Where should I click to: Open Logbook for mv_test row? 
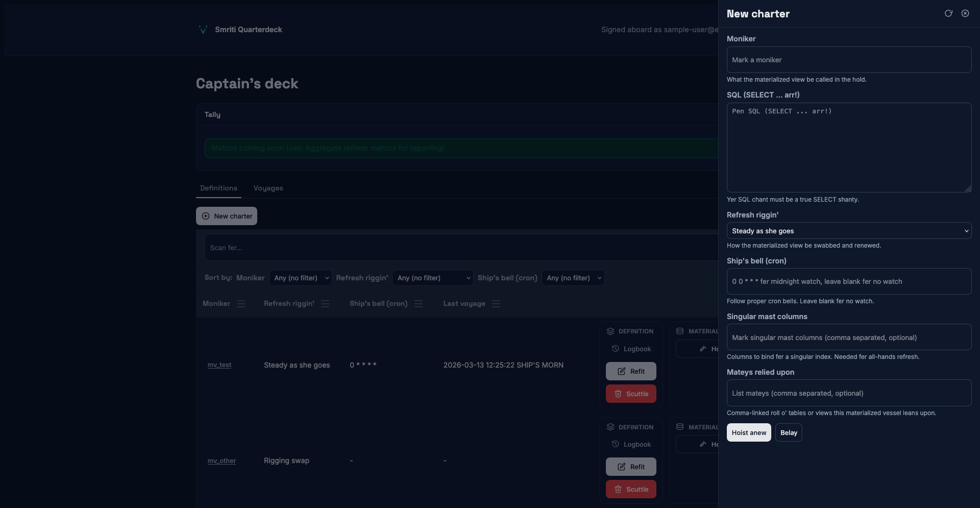[631, 349]
